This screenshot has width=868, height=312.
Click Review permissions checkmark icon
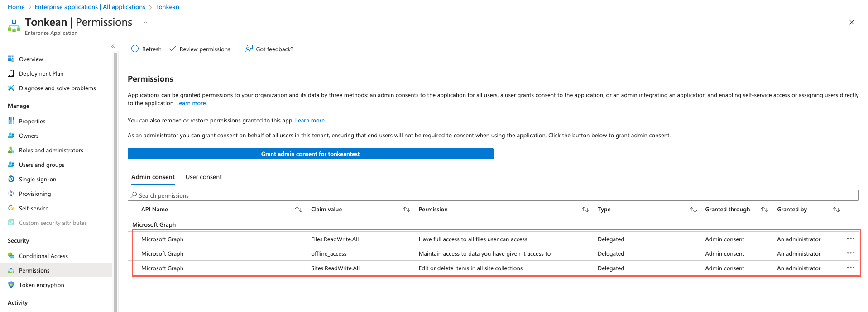(x=173, y=49)
